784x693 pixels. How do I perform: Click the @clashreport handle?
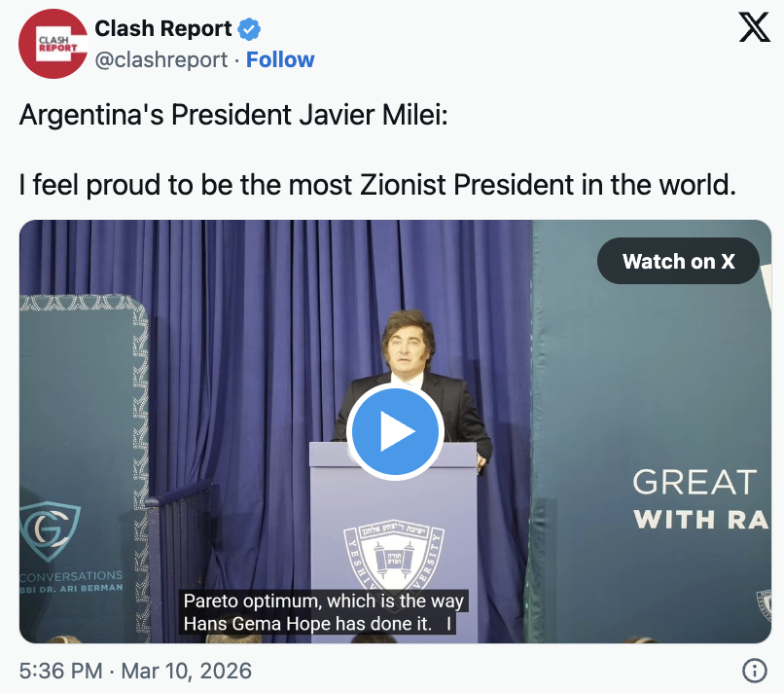[161, 59]
